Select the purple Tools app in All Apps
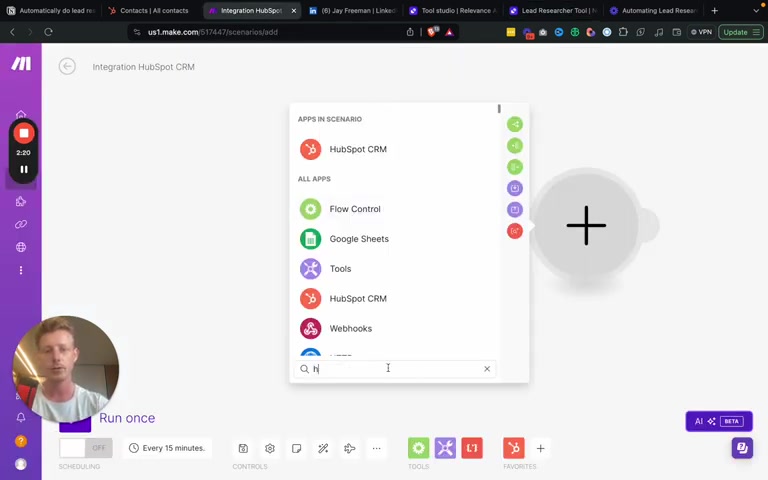Viewport: 768px width, 480px height. coord(395,268)
